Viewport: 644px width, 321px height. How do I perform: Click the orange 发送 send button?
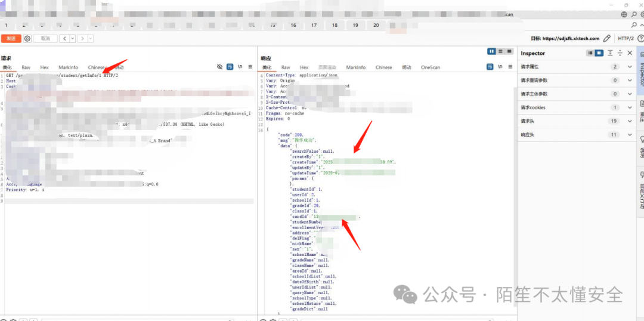point(11,38)
